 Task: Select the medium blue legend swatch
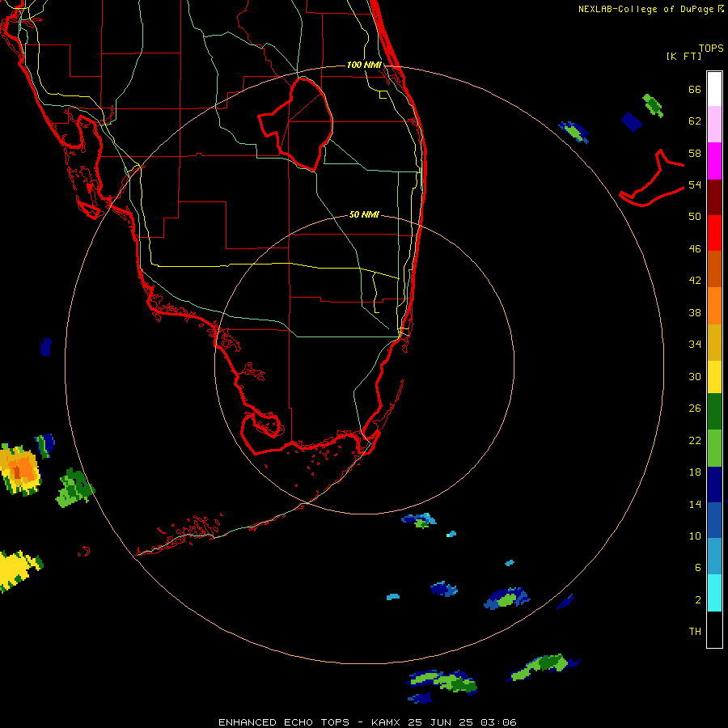coord(714,520)
